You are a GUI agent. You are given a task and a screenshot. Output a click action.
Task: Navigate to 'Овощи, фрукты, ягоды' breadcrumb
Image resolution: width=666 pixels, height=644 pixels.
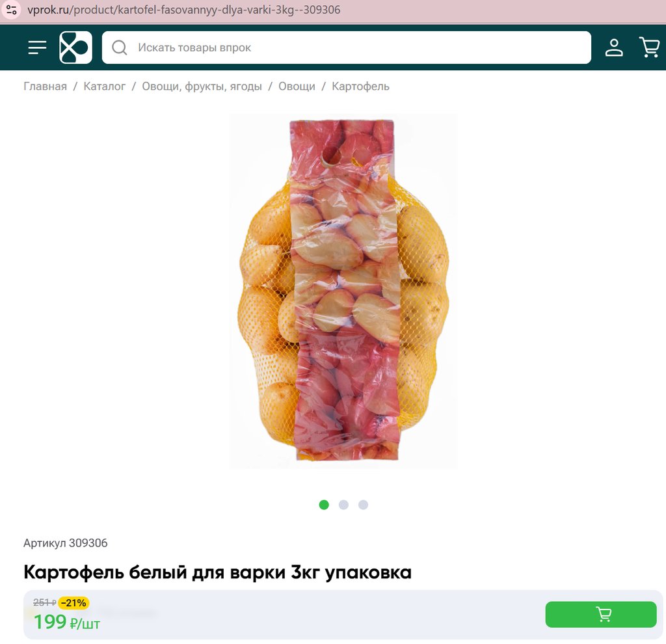pyautogui.click(x=202, y=87)
